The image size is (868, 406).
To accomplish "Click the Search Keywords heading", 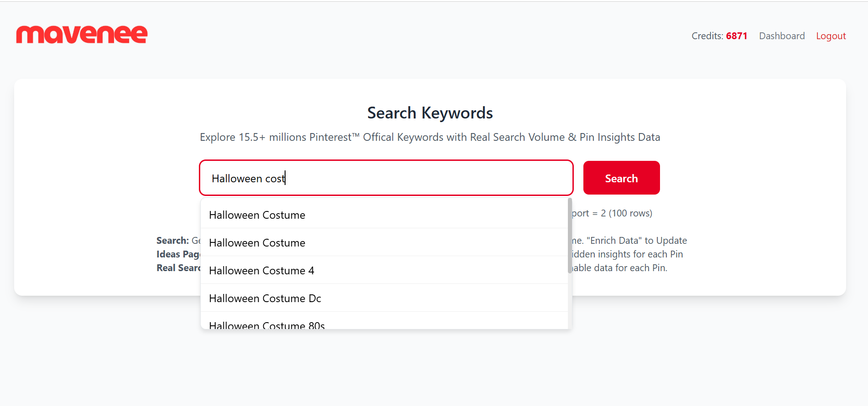I will point(430,113).
